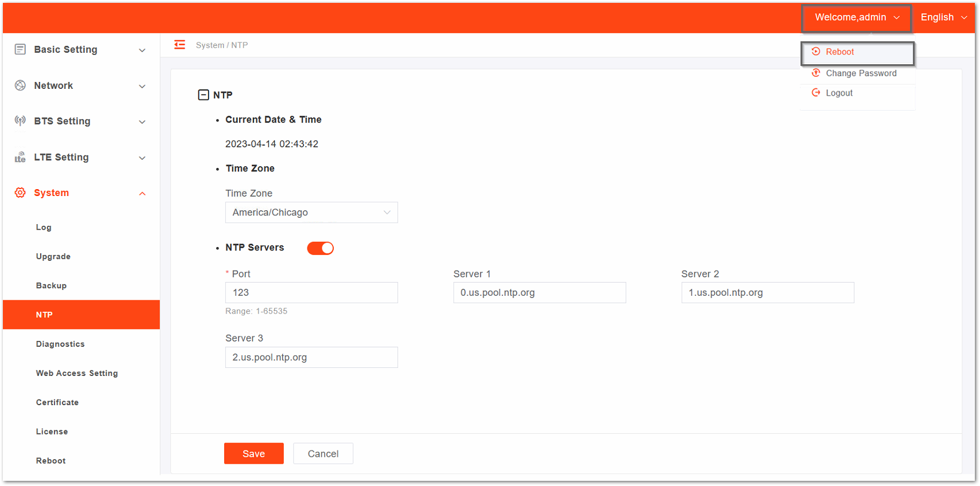Choose Change Password from the admin menu
Screen dimensions: 980x486
(x=858, y=73)
